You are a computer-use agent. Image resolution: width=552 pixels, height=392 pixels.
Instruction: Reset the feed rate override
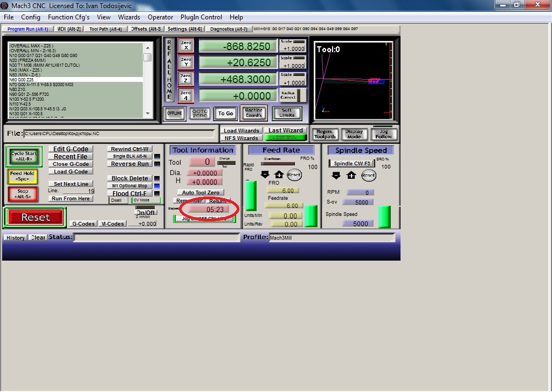(x=294, y=174)
